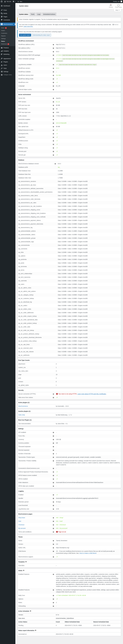Open Learn more about HTTPS and SSL Certificates
The image size is (123, 644).
click(92, 394)
